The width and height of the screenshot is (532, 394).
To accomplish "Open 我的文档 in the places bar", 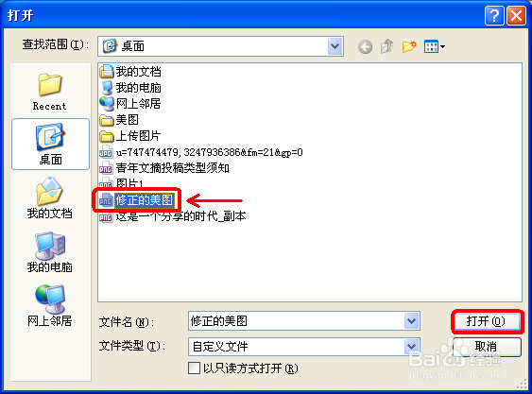I will click(x=49, y=197).
